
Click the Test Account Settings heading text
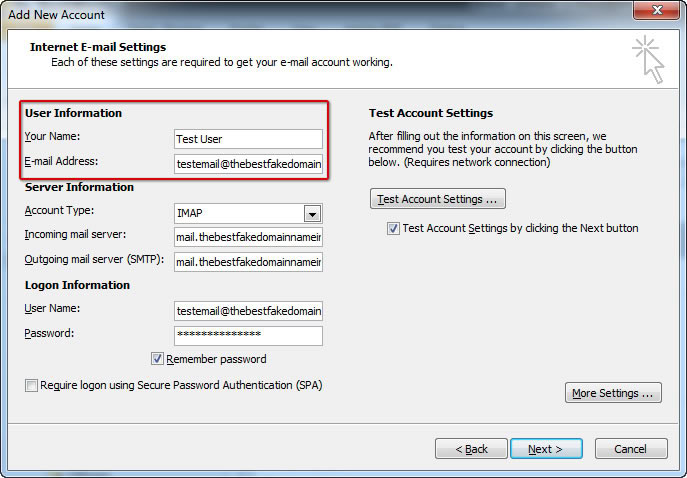click(431, 113)
